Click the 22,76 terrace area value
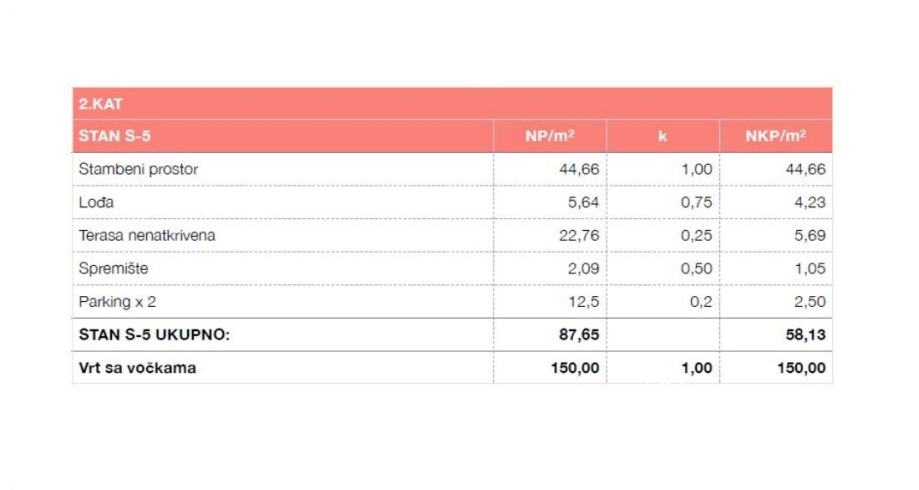919x490 pixels. (576, 235)
